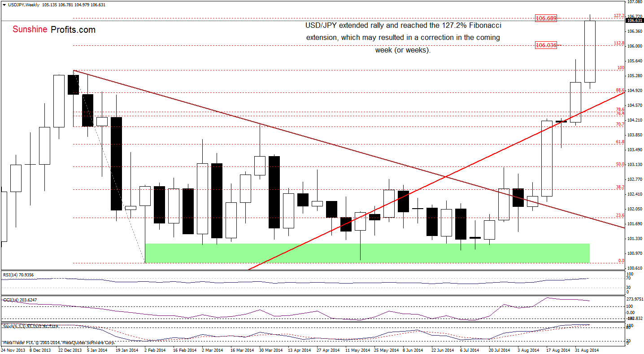Click the red boxed 106.689 price label
This screenshot has width=644, height=354.
(546, 18)
